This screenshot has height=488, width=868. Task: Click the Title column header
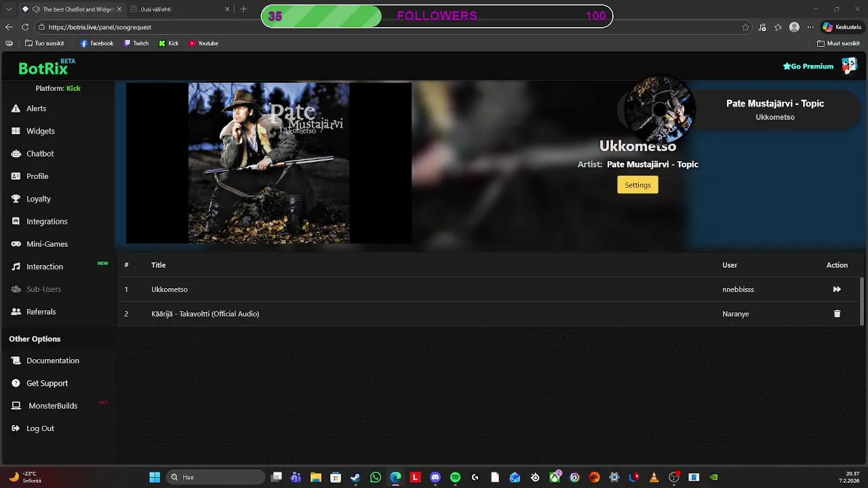[x=158, y=265]
